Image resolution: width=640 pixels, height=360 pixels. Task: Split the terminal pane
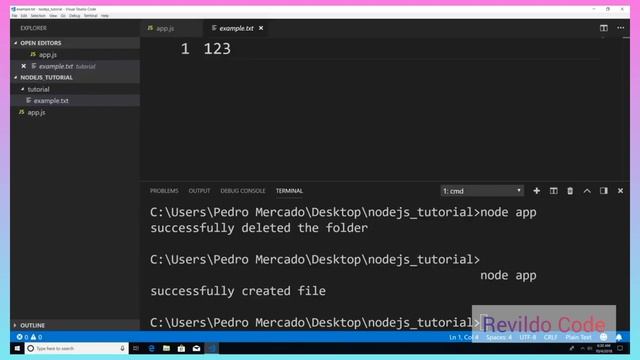tap(553, 191)
